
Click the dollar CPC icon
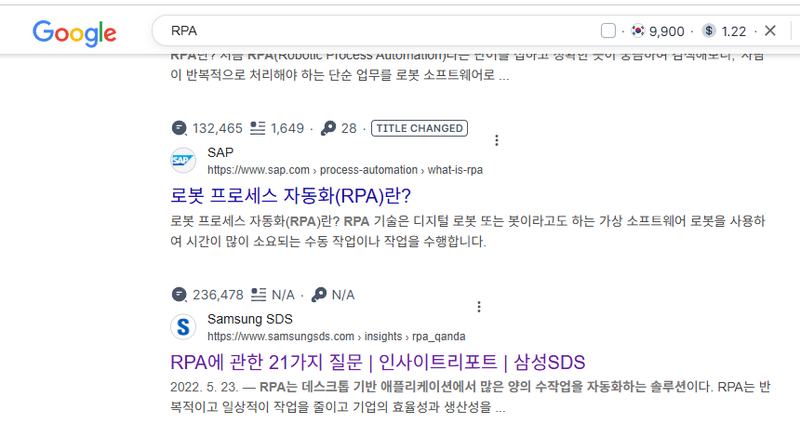708,31
